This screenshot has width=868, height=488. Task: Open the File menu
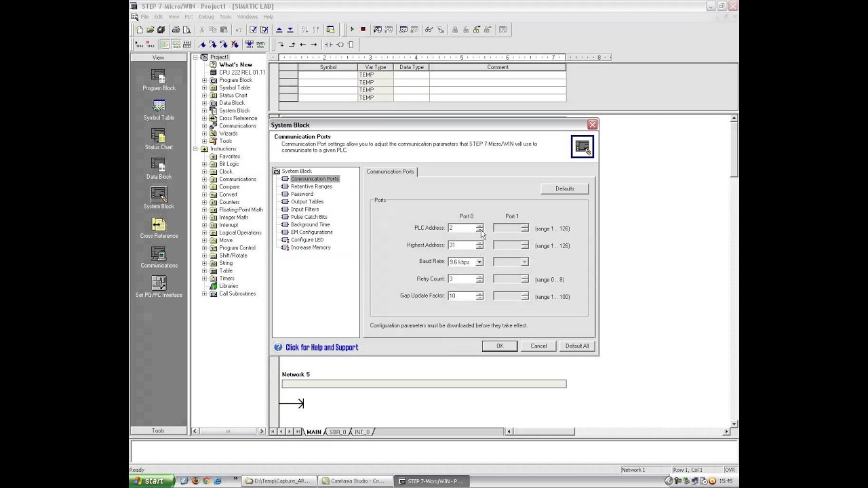[x=144, y=17]
